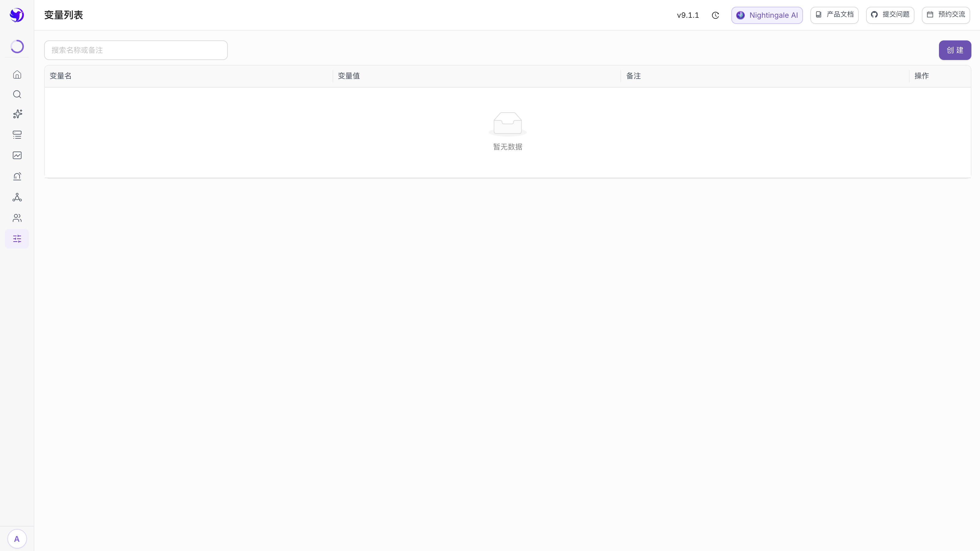Focus the 搜索名称或备注 search field

point(136,50)
